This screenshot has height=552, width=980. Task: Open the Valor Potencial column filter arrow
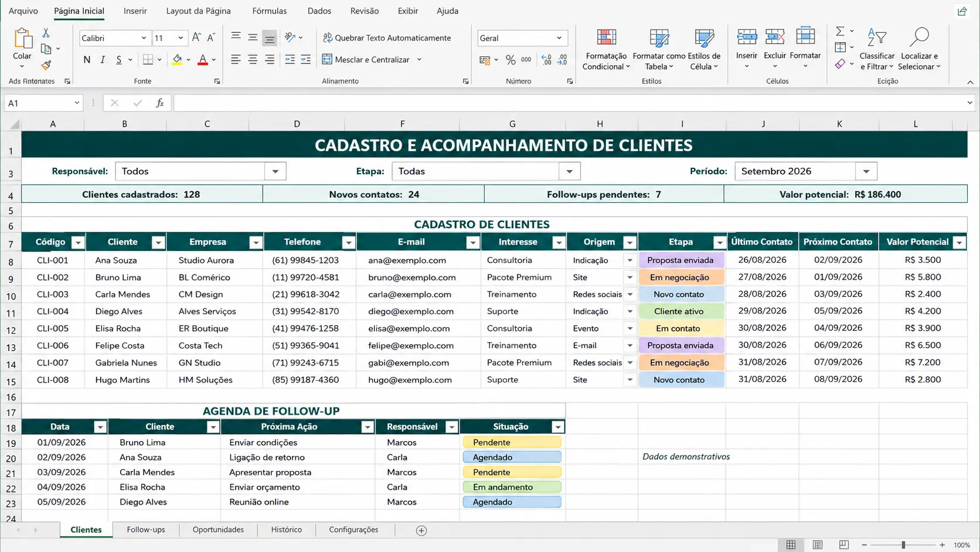coord(959,242)
